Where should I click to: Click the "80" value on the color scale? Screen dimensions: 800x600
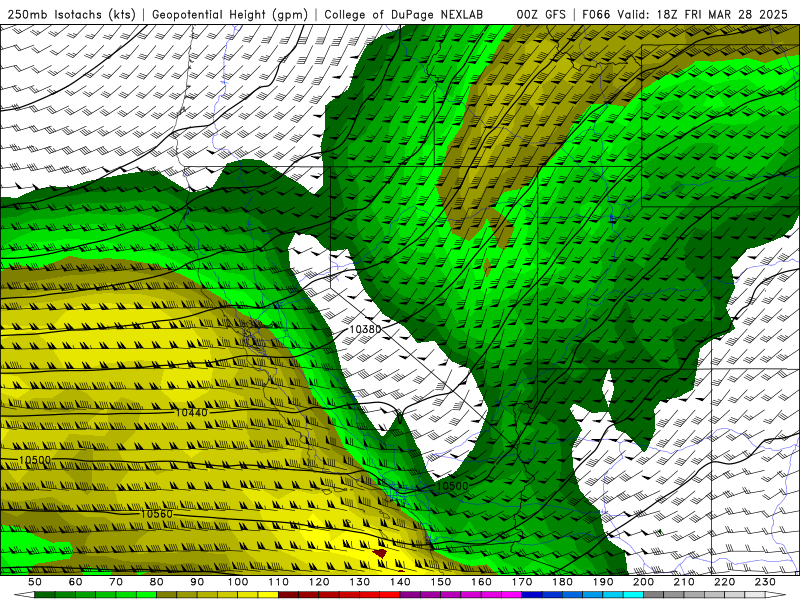[157, 582]
